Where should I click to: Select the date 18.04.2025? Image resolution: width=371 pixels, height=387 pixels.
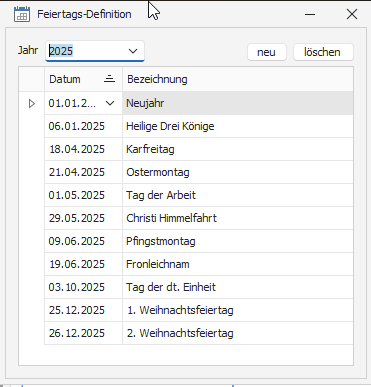pyautogui.click(x=83, y=149)
